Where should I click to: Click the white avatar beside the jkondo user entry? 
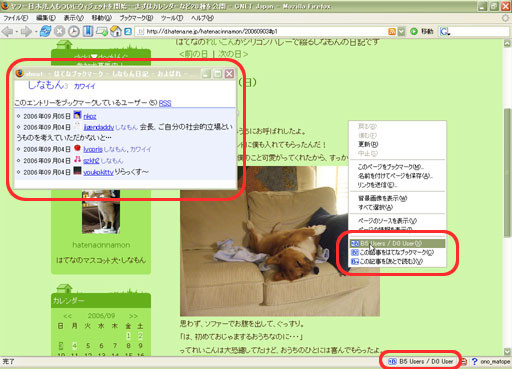[77, 126]
